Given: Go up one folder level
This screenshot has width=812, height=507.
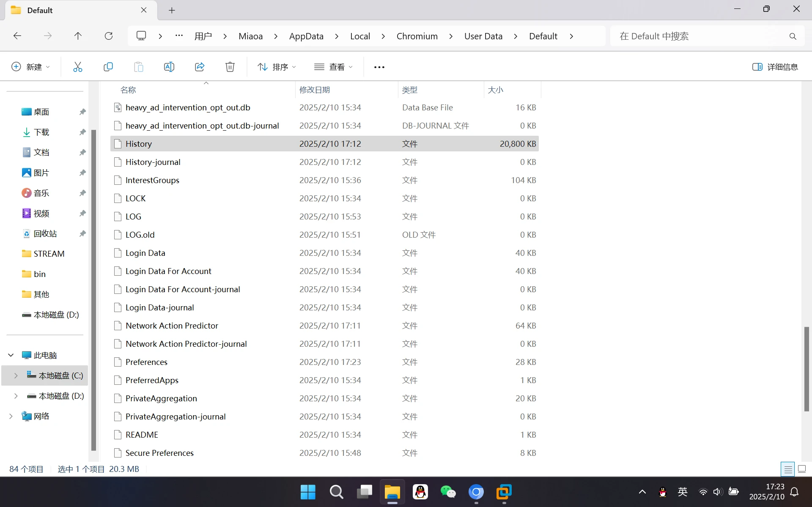Looking at the screenshot, I should coord(78,36).
